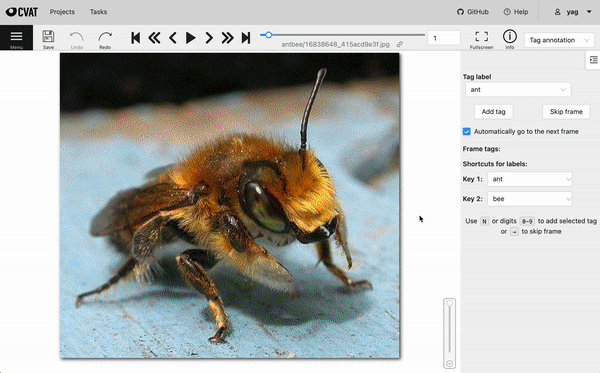Screen dimensions: 600x373
Task: Click the bee image on the canvas
Action: point(230,205)
